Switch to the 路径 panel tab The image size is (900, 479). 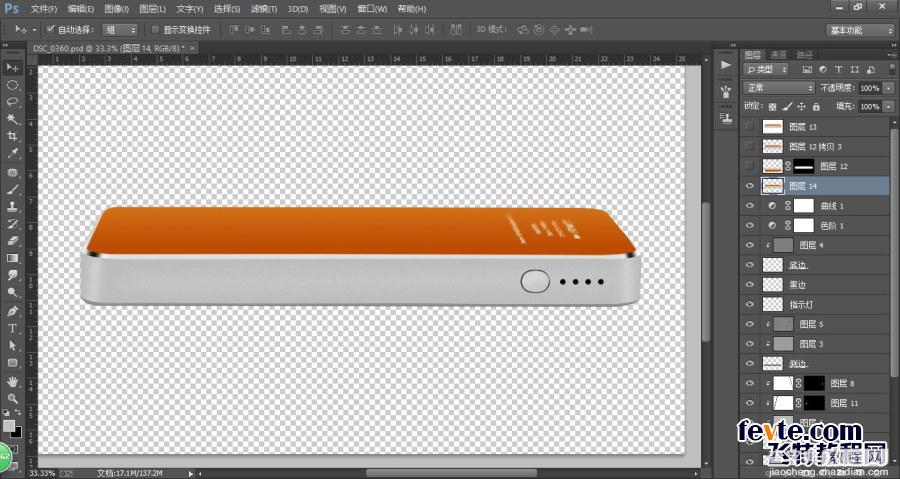click(x=805, y=55)
